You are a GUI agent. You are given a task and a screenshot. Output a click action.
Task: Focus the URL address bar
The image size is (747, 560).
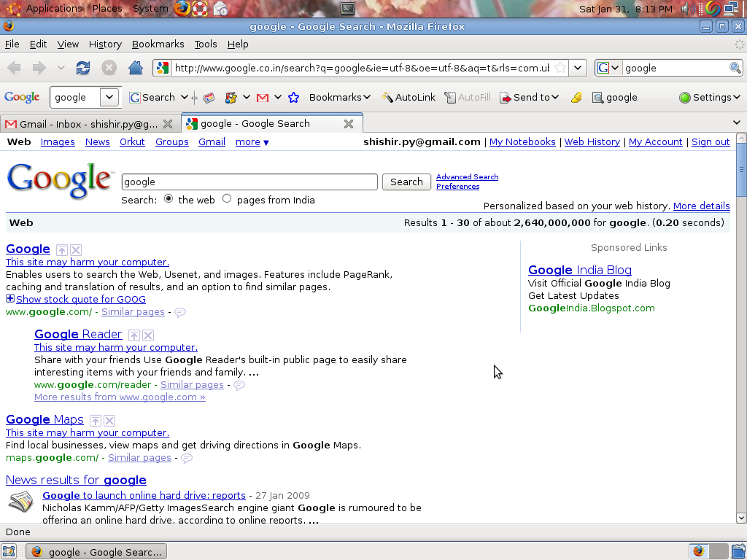point(362,68)
